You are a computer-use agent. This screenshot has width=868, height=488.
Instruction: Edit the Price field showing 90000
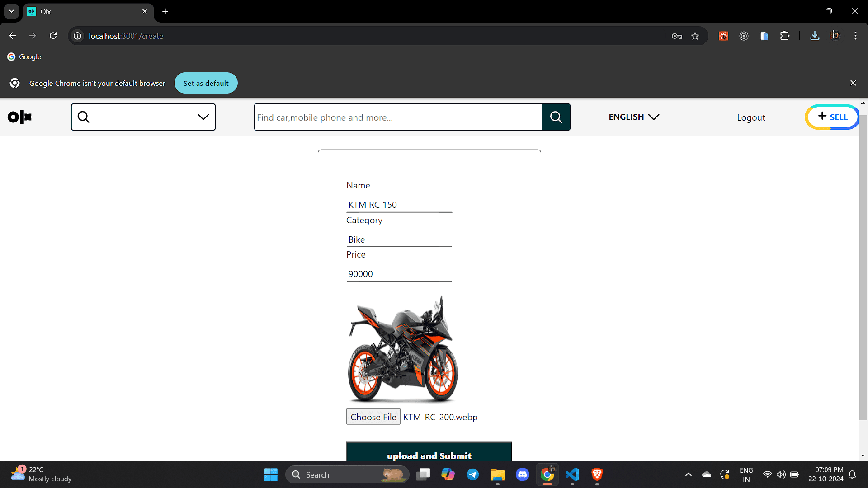pyautogui.click(x=399, y=274)
